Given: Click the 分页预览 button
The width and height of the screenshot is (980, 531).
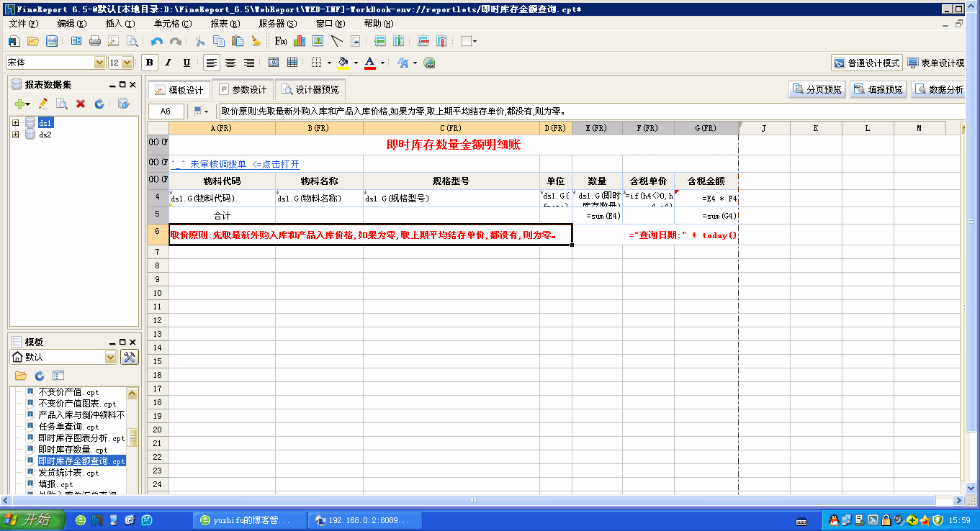Looking at the screenshot, I should pyautogui.click(x=817, y=90).
